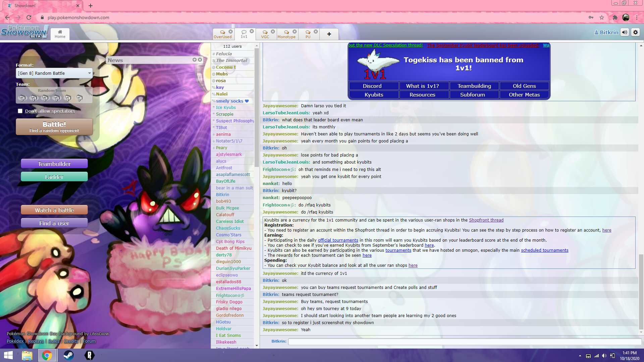Open the Rules link

click(x=54, y=341)
